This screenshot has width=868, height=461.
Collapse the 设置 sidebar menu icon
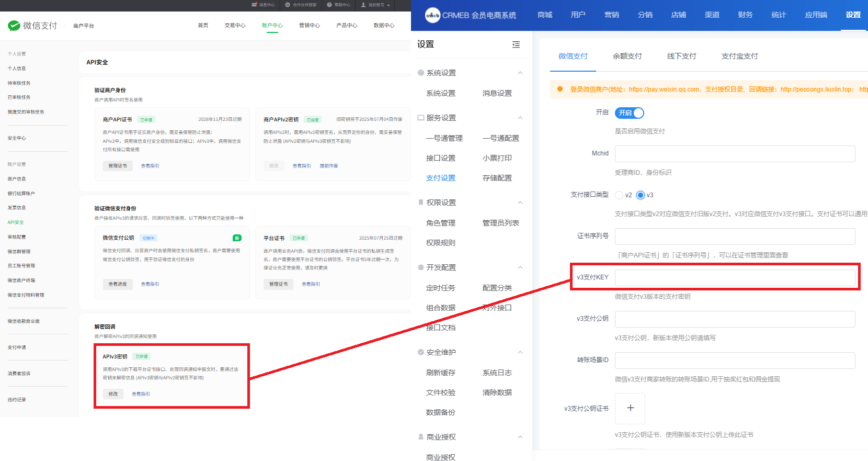(516, 44)
